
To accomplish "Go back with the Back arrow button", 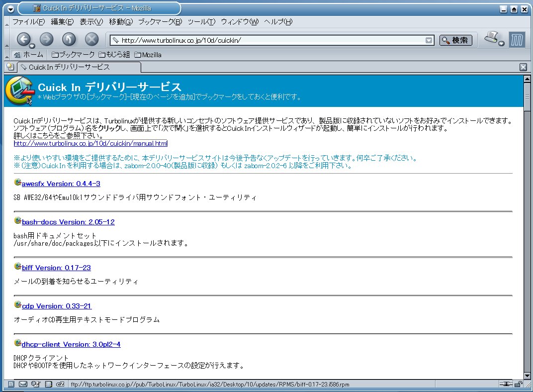I will click(x=23, y=39).
